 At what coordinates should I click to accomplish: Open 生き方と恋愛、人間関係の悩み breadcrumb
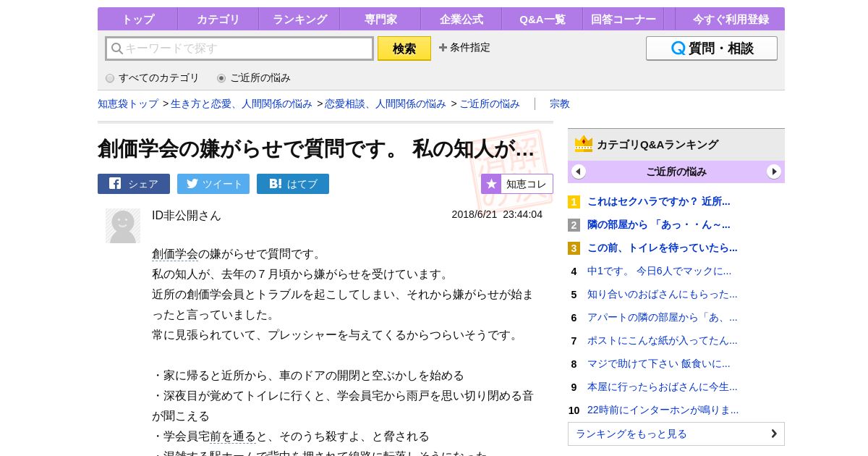tap(242, 104)
